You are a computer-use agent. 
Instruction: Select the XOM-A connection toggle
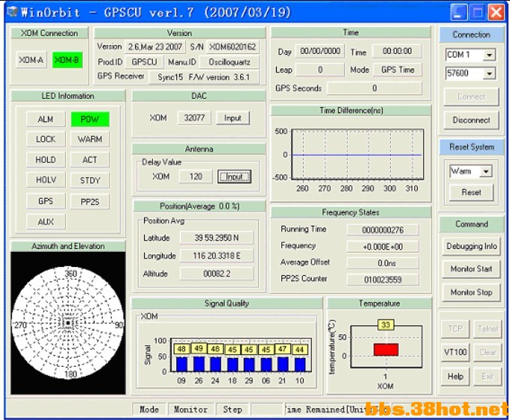[x=31, y=60]
